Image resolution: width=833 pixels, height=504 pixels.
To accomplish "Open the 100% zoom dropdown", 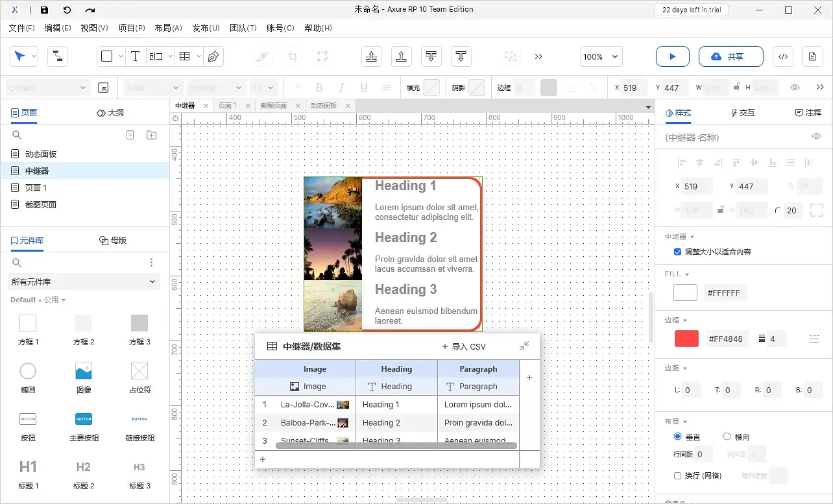I will pyautogui.click(x=601, y=56).
